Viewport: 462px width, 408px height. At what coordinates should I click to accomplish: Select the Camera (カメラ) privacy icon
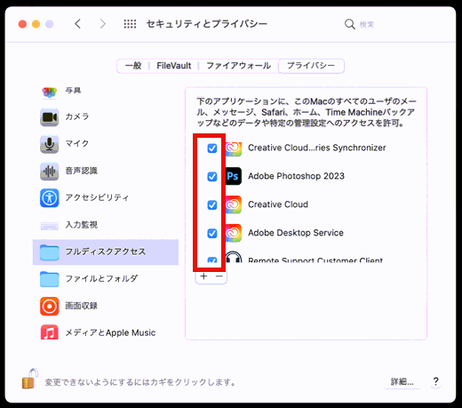[49, 117]
